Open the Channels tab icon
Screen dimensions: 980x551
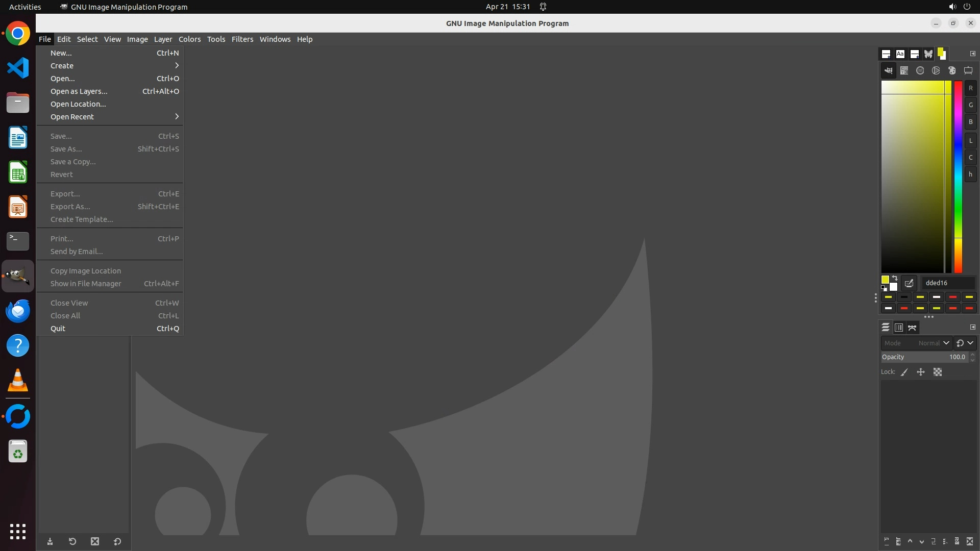[x=899, y=328]
